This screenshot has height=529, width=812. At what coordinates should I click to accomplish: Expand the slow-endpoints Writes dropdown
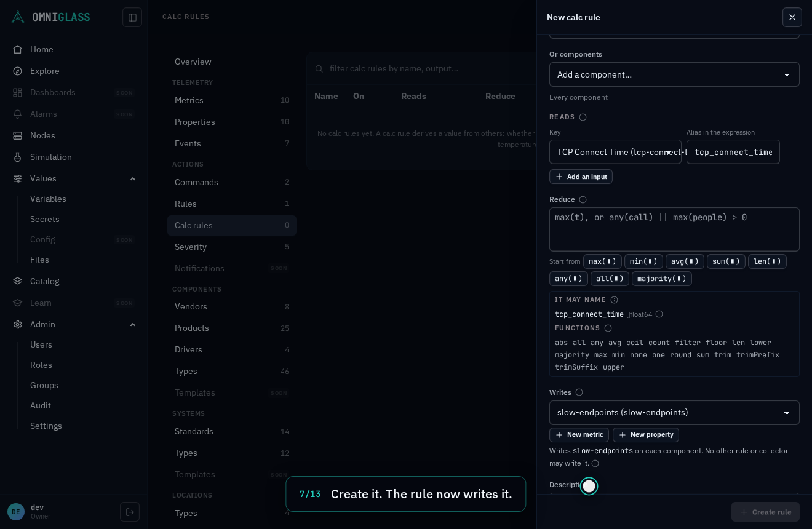pyautogui.click(x=674, y=413)
